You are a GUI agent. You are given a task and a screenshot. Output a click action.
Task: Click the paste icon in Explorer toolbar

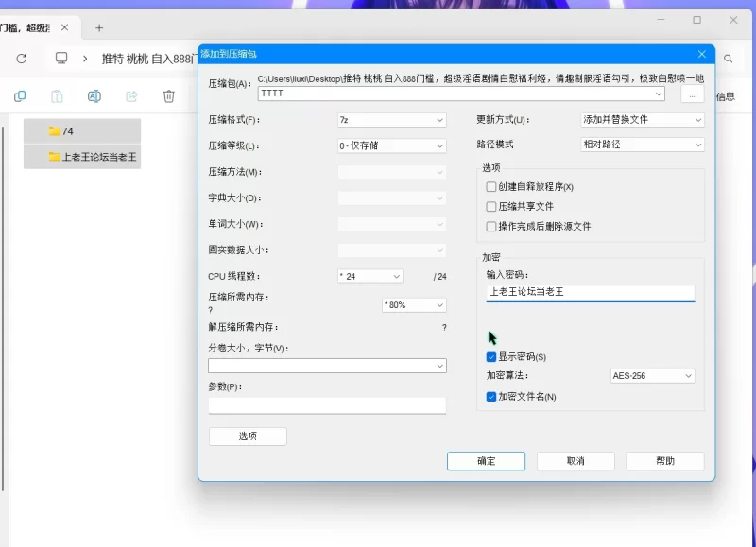[x=57, y=95]
